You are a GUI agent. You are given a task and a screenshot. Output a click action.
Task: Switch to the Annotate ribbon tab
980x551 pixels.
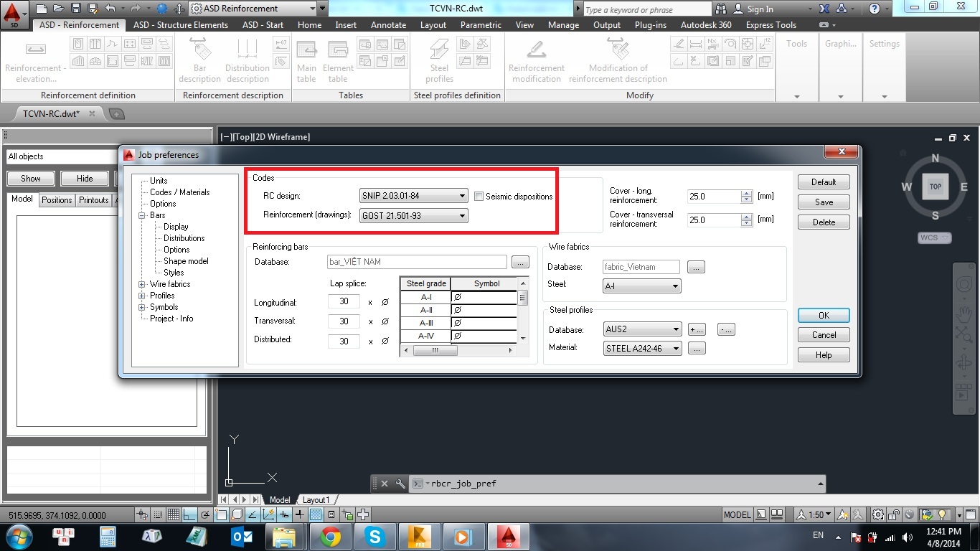(x=388, y=24)
